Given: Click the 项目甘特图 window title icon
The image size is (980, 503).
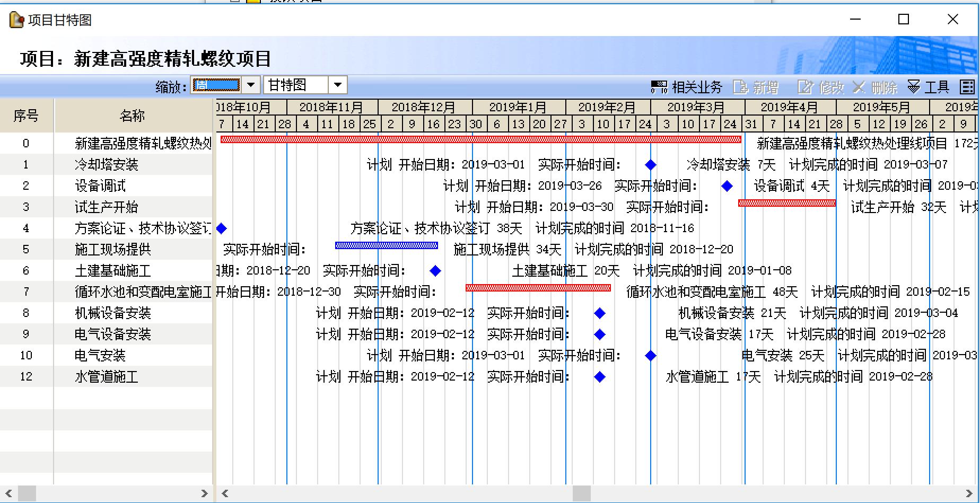Looking at the screenshot, I should (16, 20).
